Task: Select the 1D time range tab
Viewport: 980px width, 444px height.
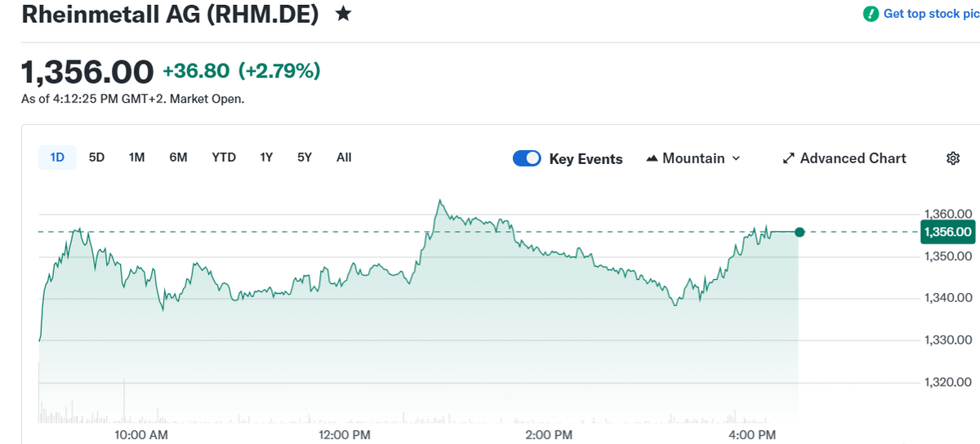Action: (x=57, y=158)
